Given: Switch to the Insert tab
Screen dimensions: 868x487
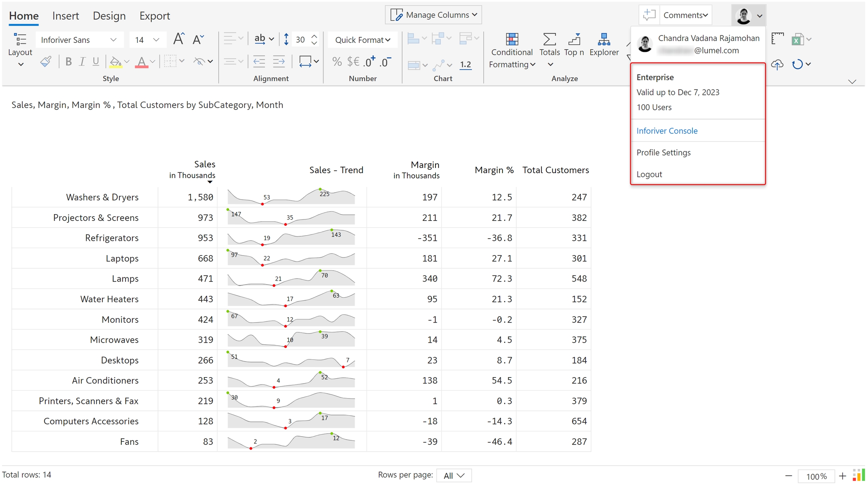Looking at the screenshot, I should (x=66, y=16).
